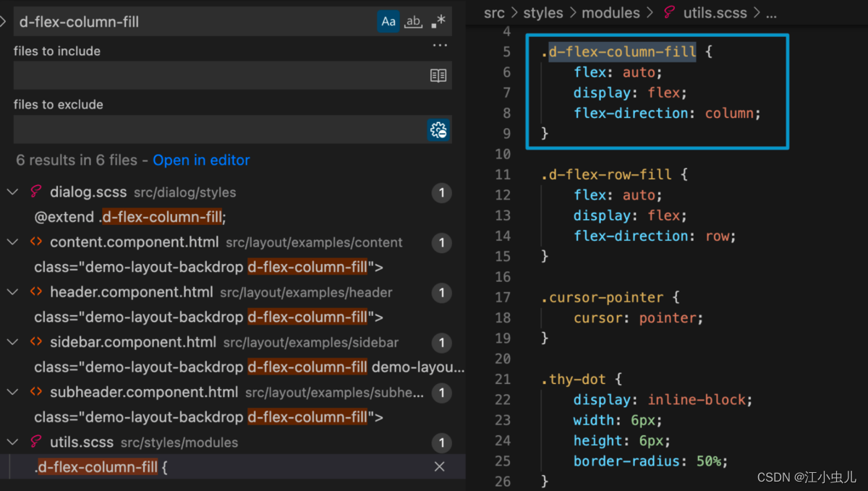Viewport: 868px width, 491px height.
Task: Select match line under header.component.html
Action: click(208, 317)
